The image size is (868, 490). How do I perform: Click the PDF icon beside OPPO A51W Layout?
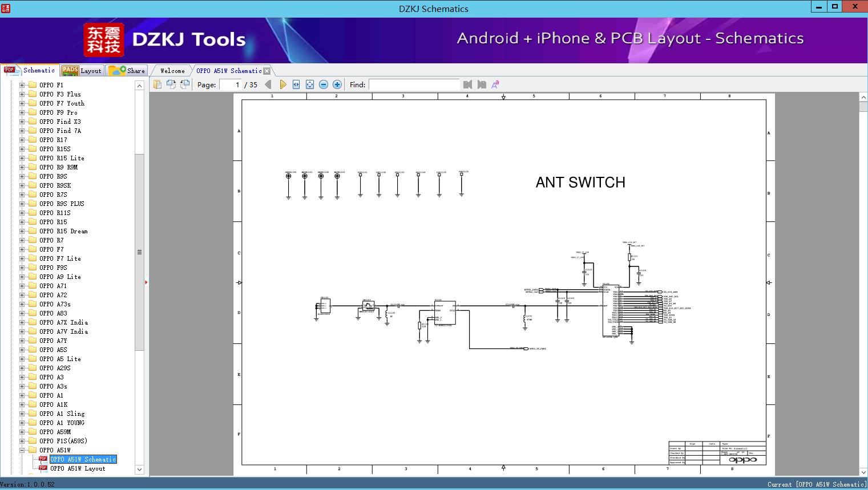point(43,468)
